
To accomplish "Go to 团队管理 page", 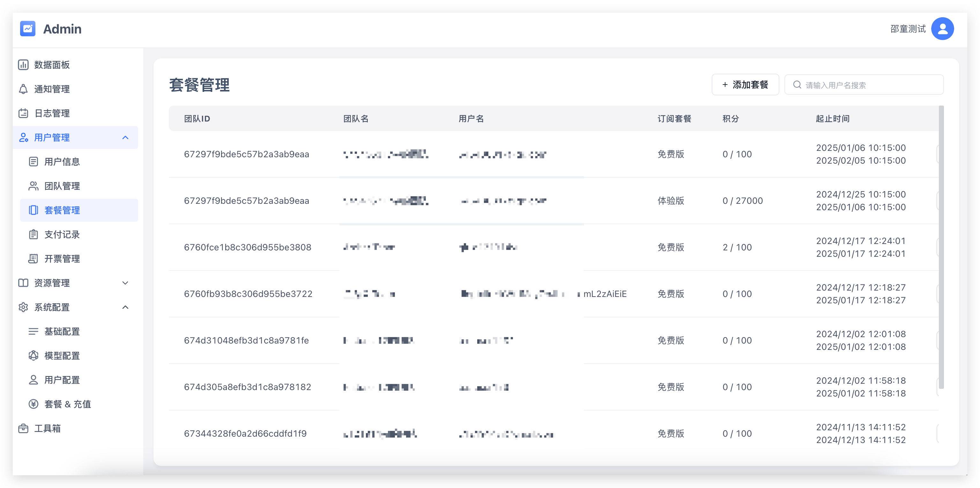I will click(62, 186).
